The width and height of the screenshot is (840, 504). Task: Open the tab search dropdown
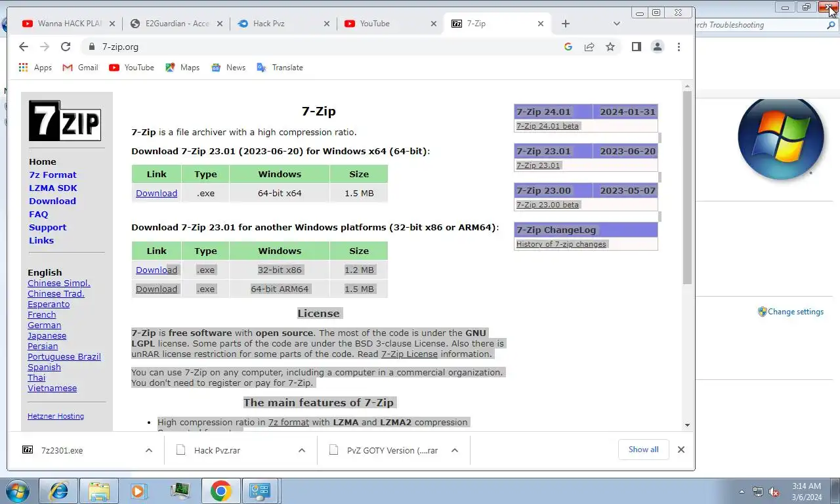click(x=616, y=24)
